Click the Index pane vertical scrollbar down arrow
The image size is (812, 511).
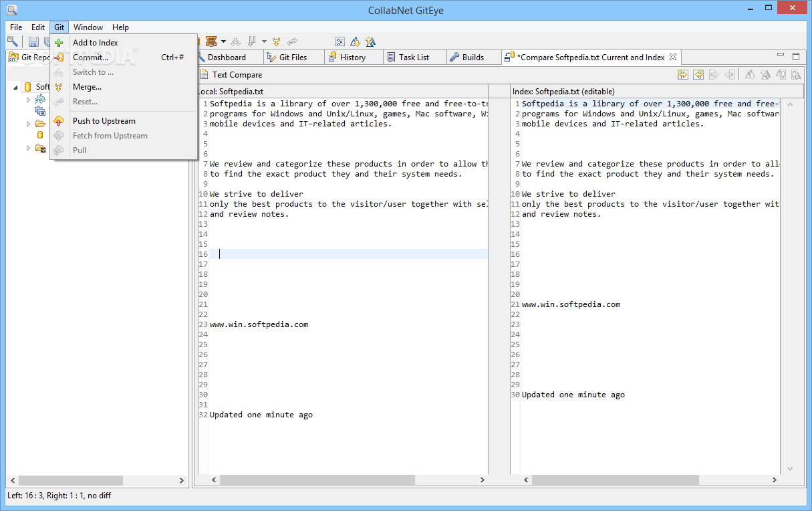click(x=791, y=468)
